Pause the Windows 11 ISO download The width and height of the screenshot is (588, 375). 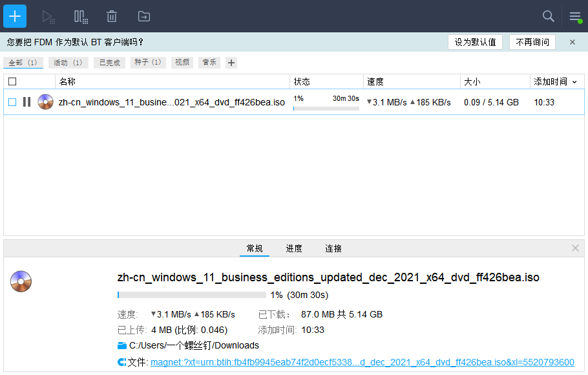coord(27,102)
